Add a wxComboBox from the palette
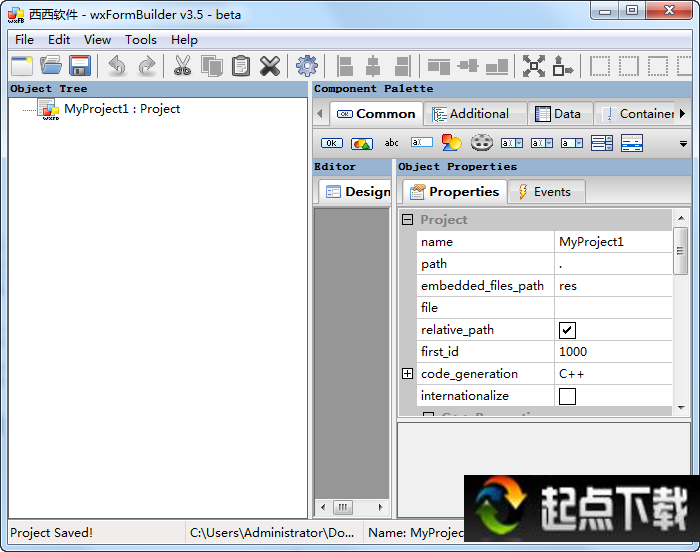 tap(512, 143)
